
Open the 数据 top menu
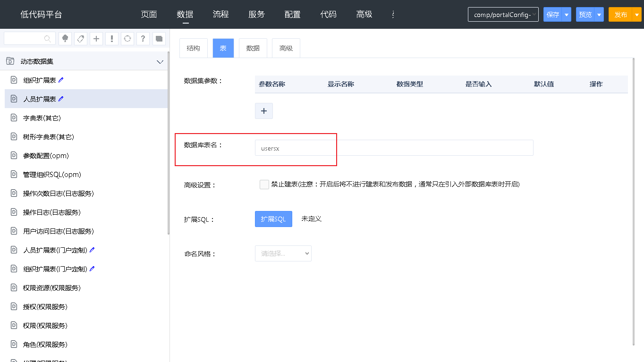[x=185, y=15]
